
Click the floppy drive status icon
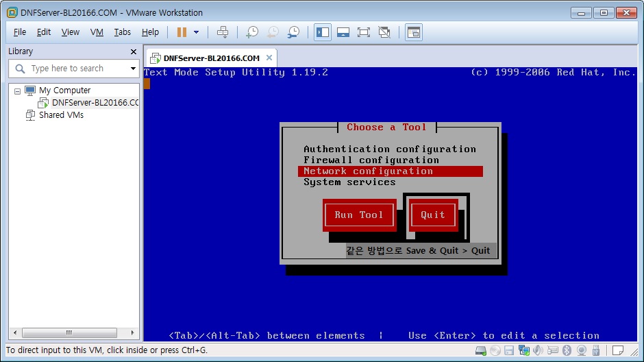click(x=509, y=350)
